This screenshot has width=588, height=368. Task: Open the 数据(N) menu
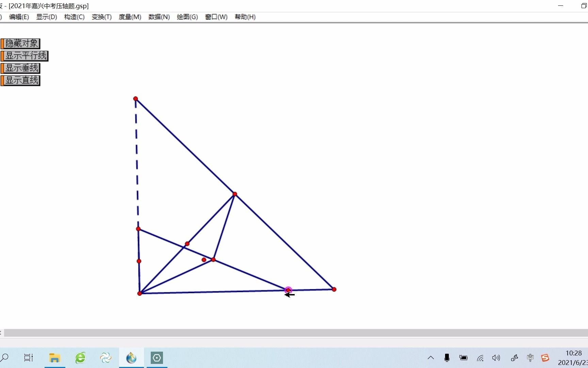tap(159, 17)
